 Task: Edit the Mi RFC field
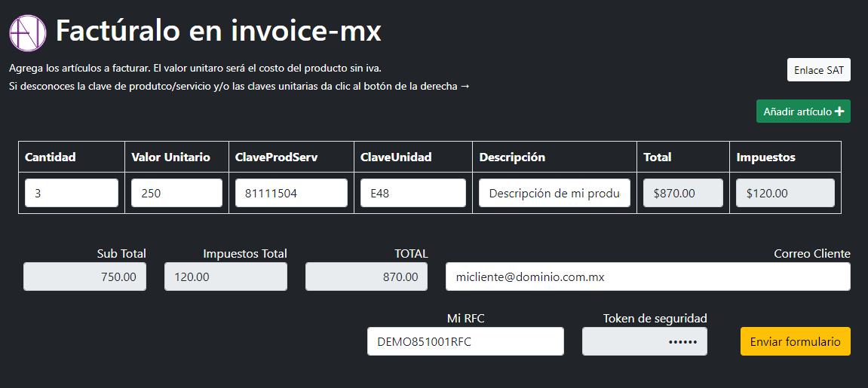465,341
